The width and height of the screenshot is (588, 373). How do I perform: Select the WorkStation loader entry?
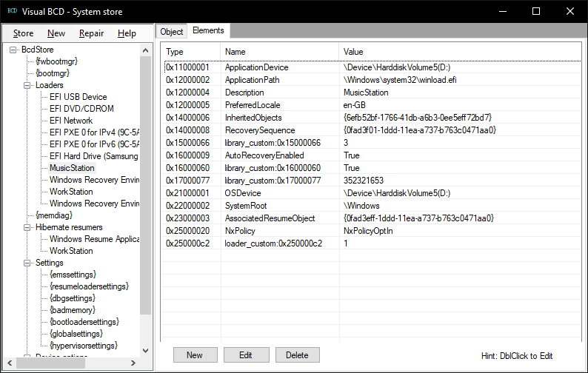tap(71, 192)
